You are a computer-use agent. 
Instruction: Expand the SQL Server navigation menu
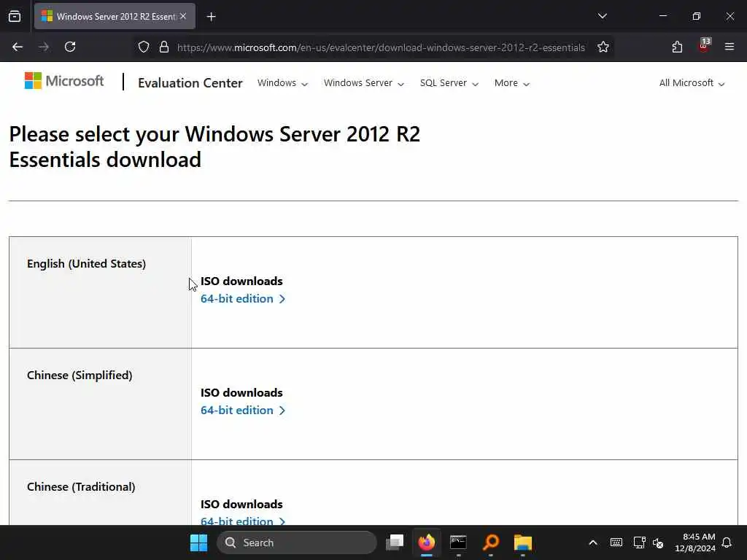click(x=449, y=83)
